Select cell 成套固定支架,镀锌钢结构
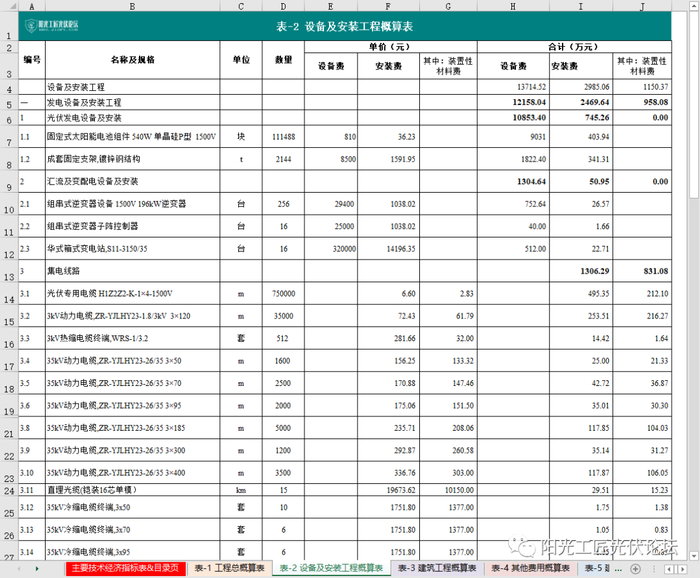The width and height of the screenshot is (700, 578). tap(132, 159)
